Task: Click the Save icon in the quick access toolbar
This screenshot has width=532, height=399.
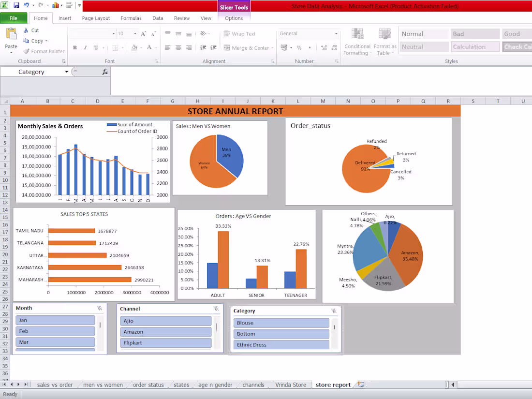Action: (x=16, y=5)
